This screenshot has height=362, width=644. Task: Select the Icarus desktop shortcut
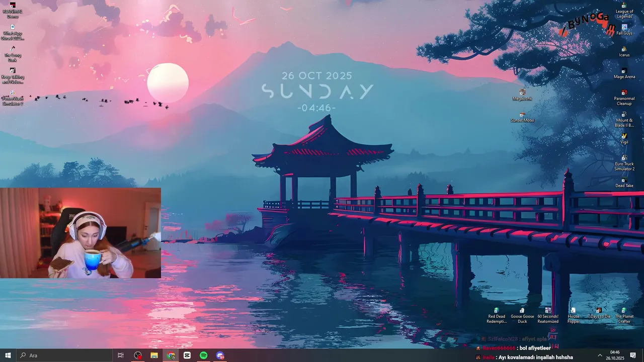[x=624, y=51]
